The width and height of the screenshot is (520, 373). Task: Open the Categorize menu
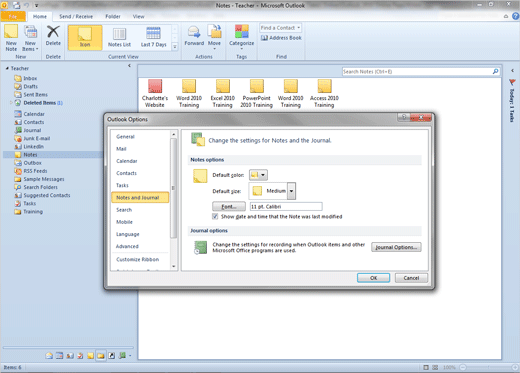pos(242,37)
